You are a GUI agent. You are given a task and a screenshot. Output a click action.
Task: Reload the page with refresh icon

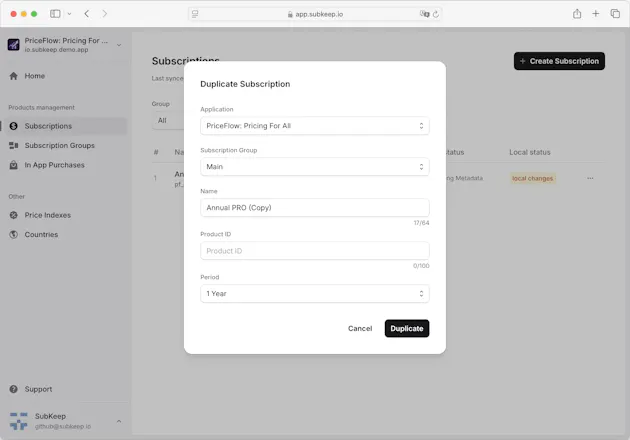(436, 14)
